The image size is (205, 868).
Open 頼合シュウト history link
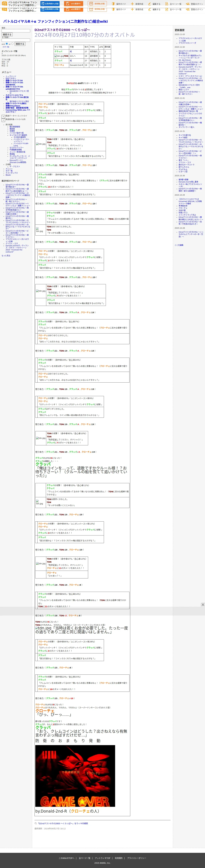(184, 90)
